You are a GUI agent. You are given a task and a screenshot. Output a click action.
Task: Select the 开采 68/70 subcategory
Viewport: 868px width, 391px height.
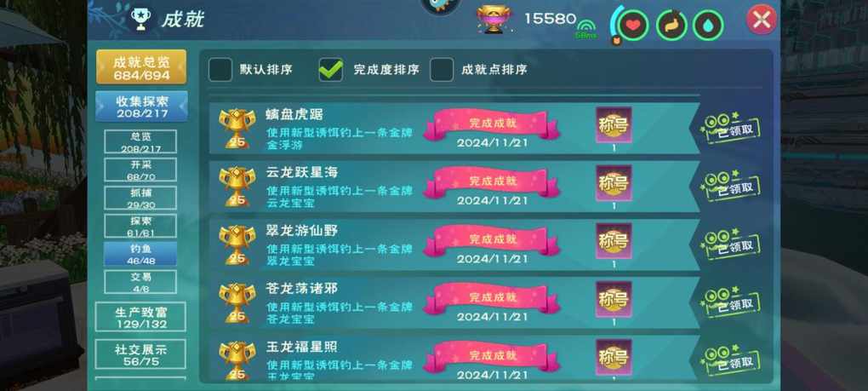click(x=140, y=170)
